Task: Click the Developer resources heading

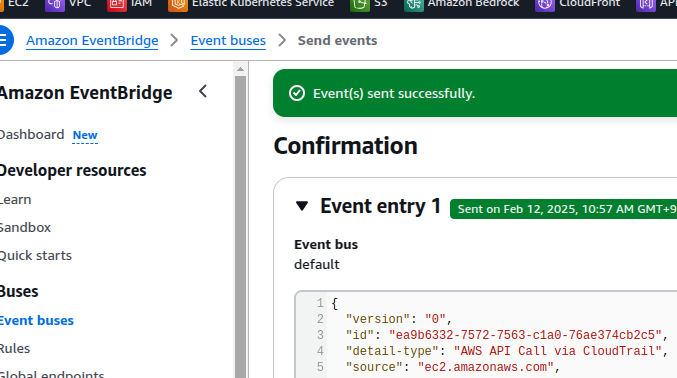Action: [73, 171]
